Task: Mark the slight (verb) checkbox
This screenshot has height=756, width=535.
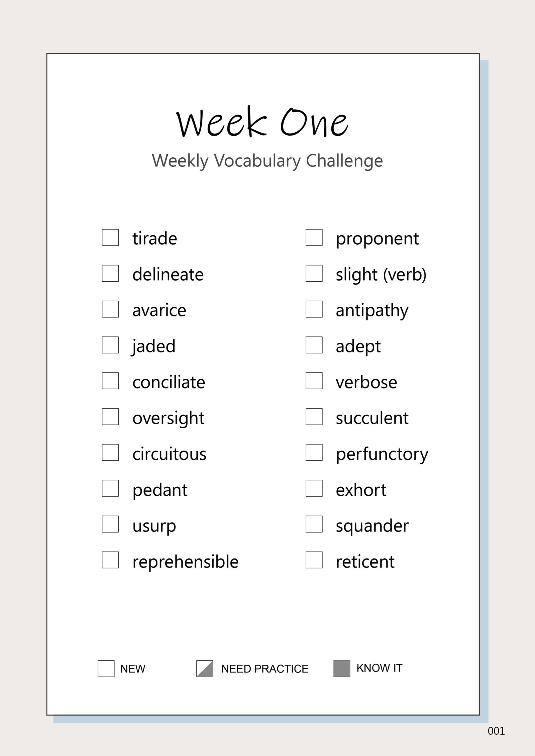Action: (x=314, y=273)
